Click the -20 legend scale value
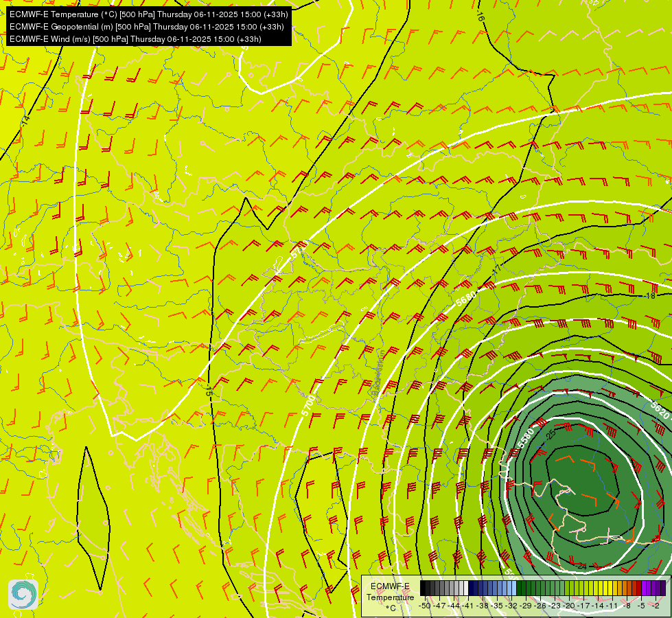 pyautogui.click(x=569, y=606)
